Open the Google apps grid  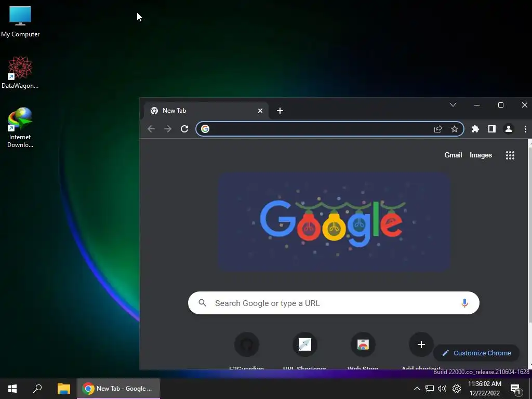(510, 155)
